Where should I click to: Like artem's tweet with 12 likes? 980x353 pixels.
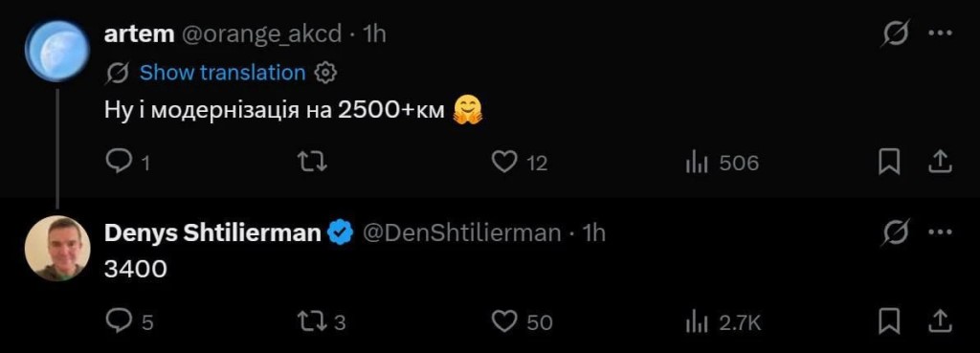point(519,163)
